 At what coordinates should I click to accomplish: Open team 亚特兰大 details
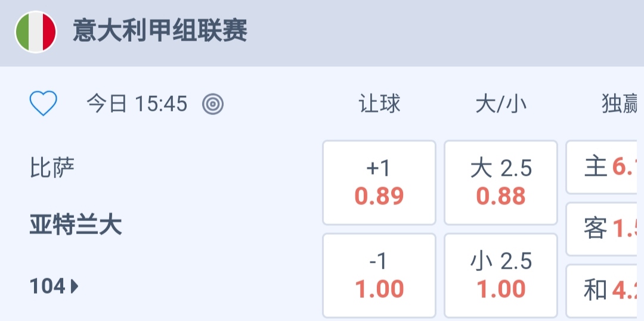click(76, 226)
